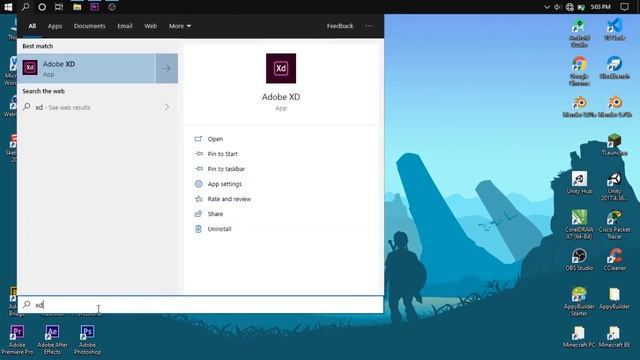Image resolution: width=640 pixels, height=360 pixels.
Task: Open Task View from the taskbar
Action: pyautogui.click(x=59, y=7)
